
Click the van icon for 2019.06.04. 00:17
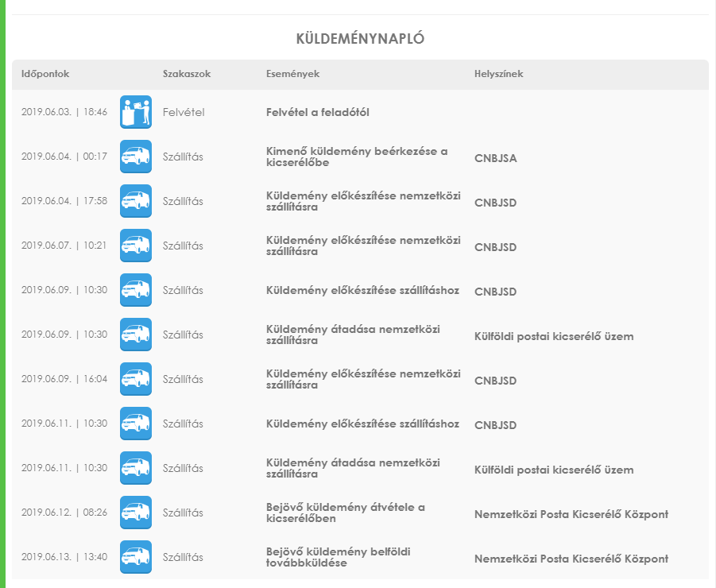point(135,157)
